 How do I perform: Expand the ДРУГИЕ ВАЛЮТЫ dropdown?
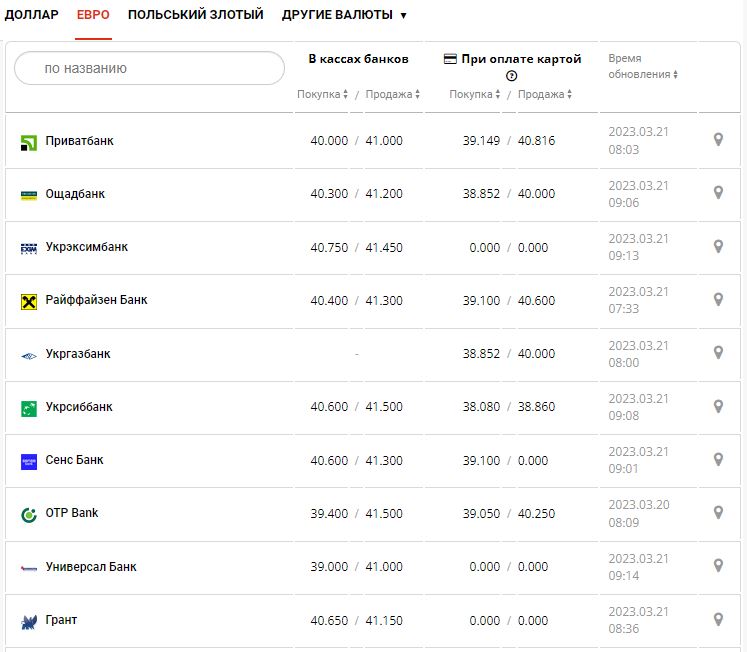(344, 15)
